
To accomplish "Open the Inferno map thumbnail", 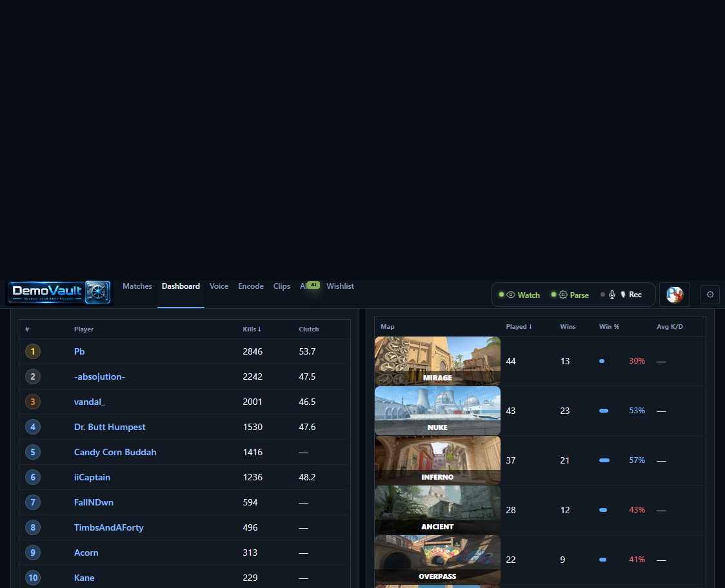I will pyautogui.click(x=437, y=460).
